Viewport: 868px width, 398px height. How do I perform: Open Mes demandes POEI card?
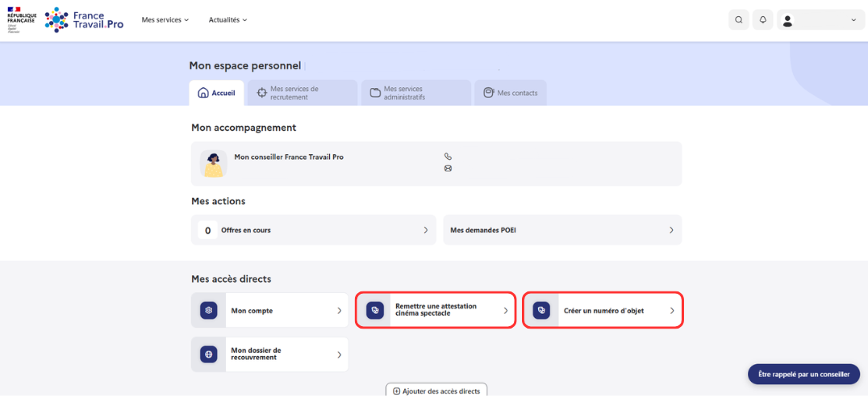[562, 229]
